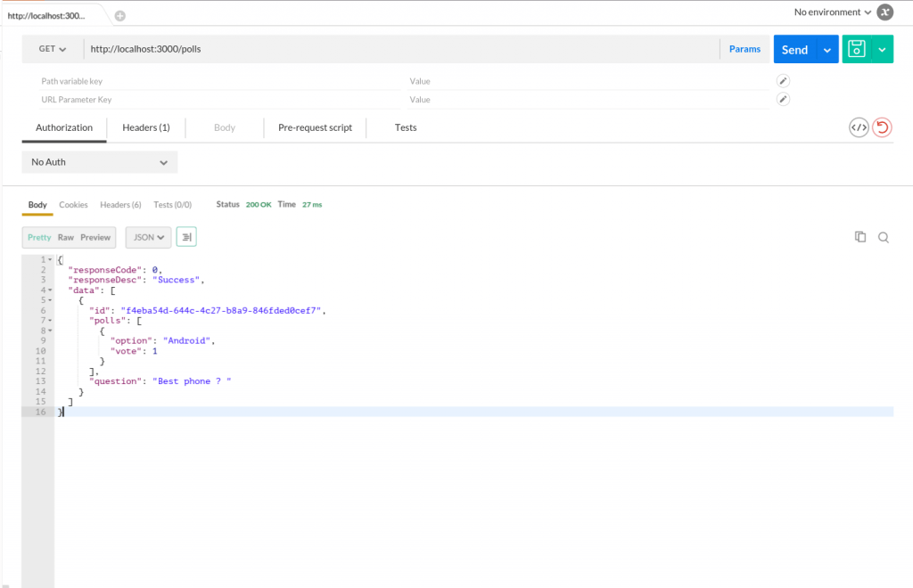Open the JSON format dropdown
Screen dimensions: 913x588
coord(147,237)
